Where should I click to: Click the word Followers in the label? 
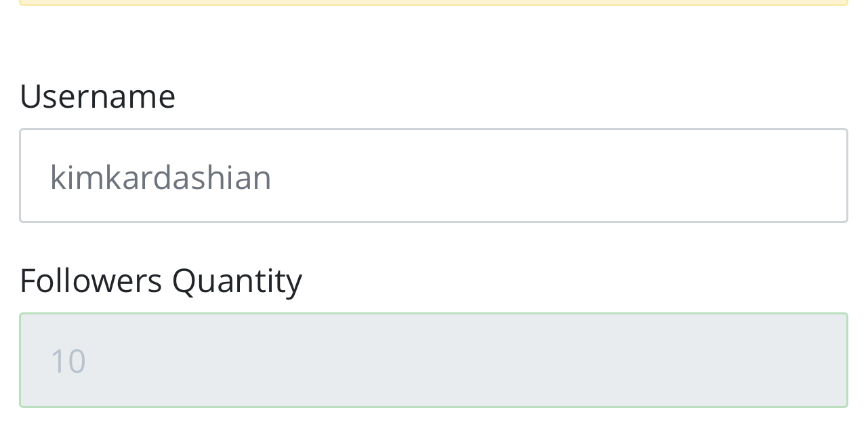coord(91,280)
